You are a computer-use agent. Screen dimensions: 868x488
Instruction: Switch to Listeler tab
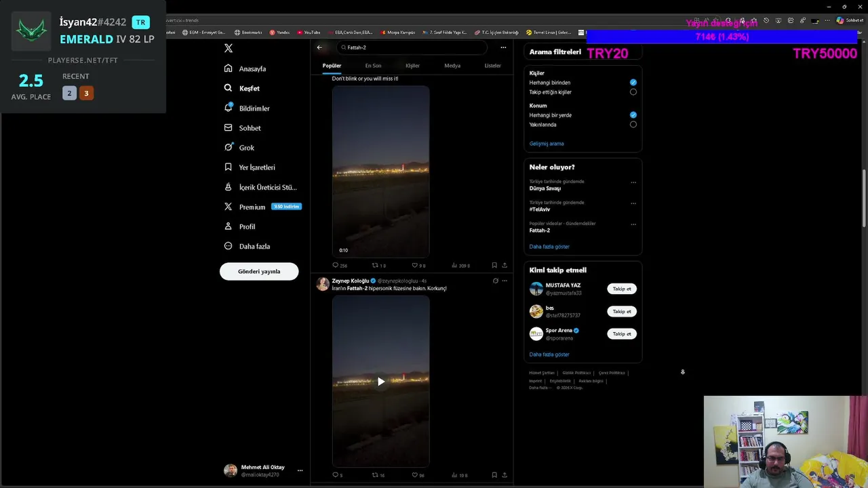coord(492,66)
